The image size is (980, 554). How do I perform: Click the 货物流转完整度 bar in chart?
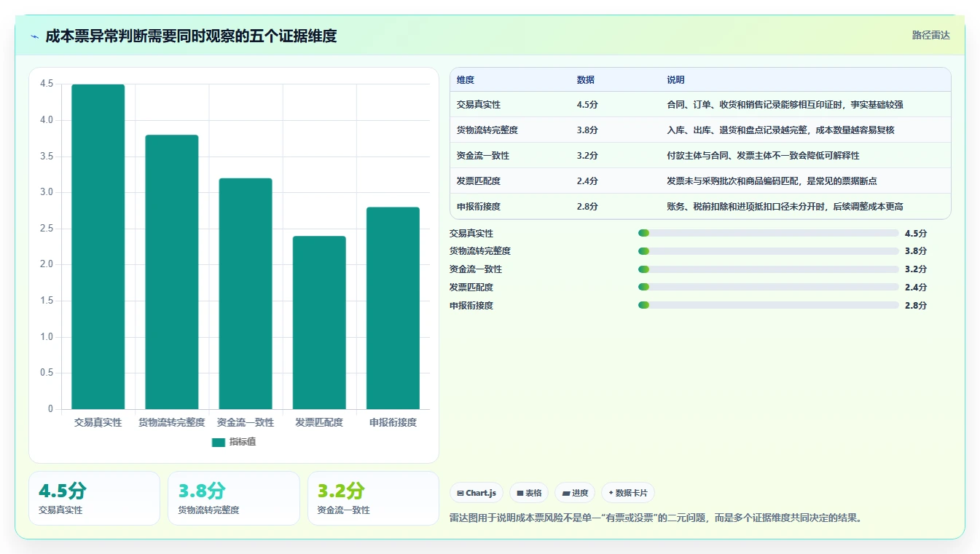coord(172,272)
